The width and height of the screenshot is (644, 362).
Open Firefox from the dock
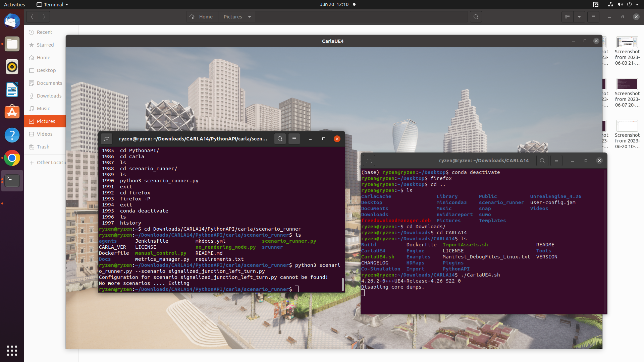pos(12,21)
